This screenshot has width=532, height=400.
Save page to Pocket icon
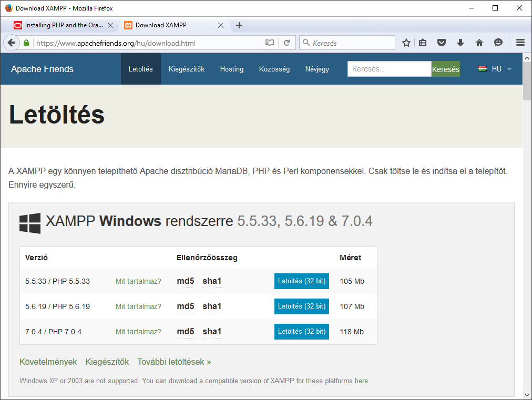pos(442,43)
